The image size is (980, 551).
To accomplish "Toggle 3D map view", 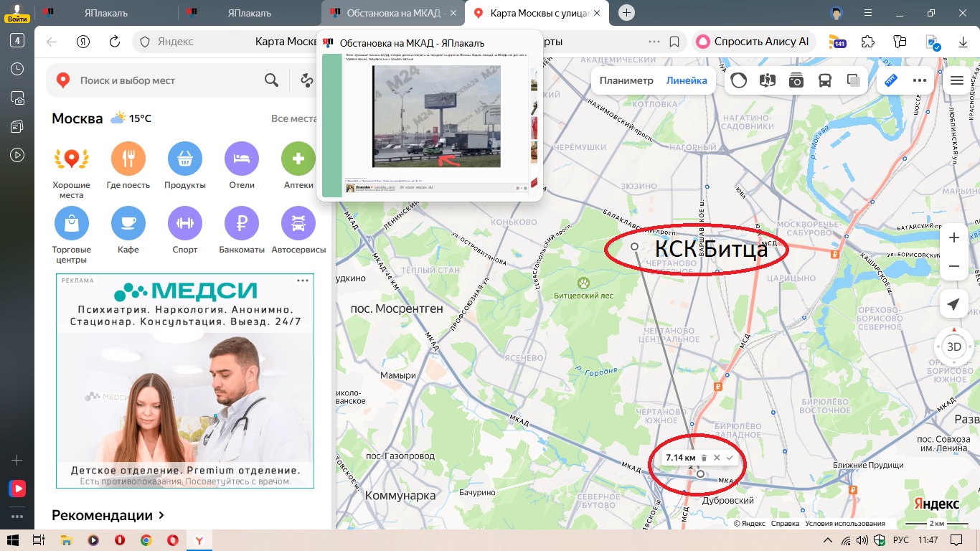I will [953, 347].
